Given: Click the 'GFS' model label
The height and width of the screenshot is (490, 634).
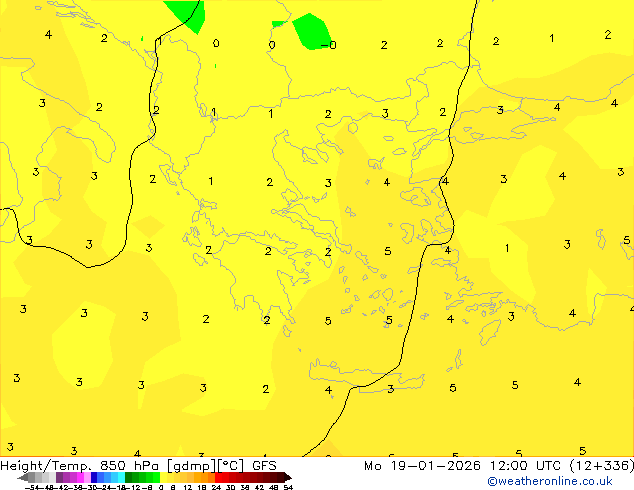Looking at the screenshot, I should [x=264, y=466].
